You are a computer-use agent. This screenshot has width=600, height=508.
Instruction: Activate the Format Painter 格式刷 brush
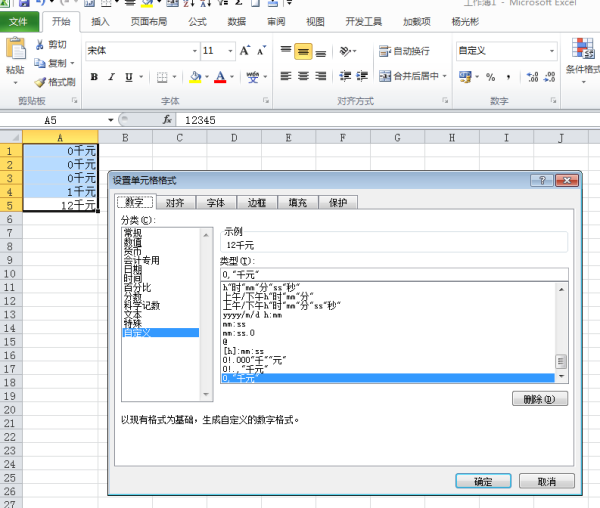click(40, 82)
